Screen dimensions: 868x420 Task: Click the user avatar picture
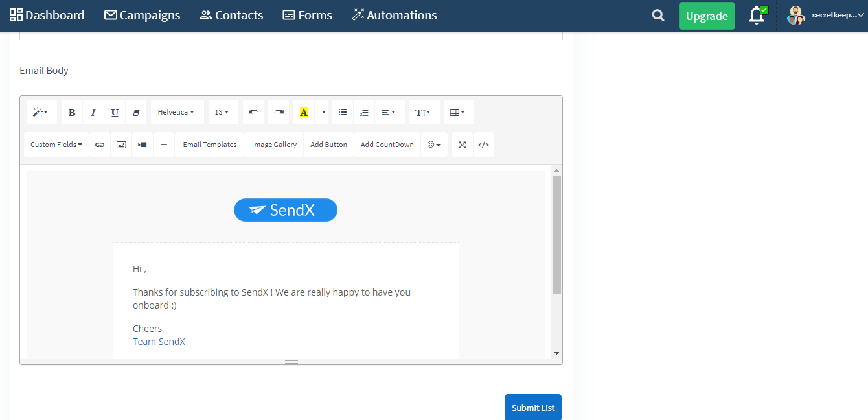[x=796, y=15]
